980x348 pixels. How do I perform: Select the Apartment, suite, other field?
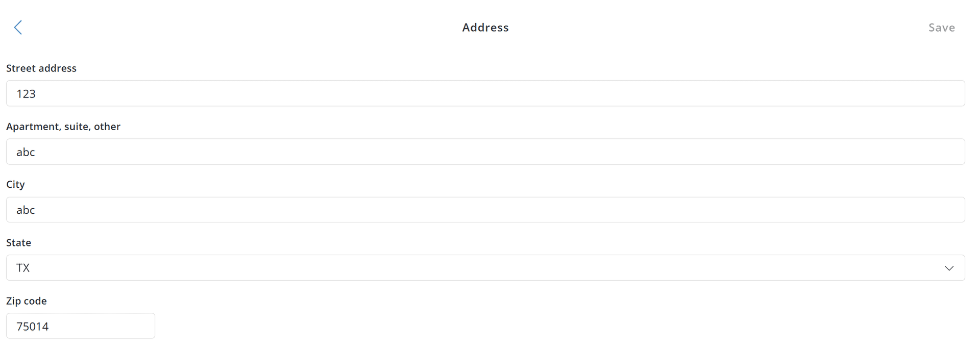point(485,152)
